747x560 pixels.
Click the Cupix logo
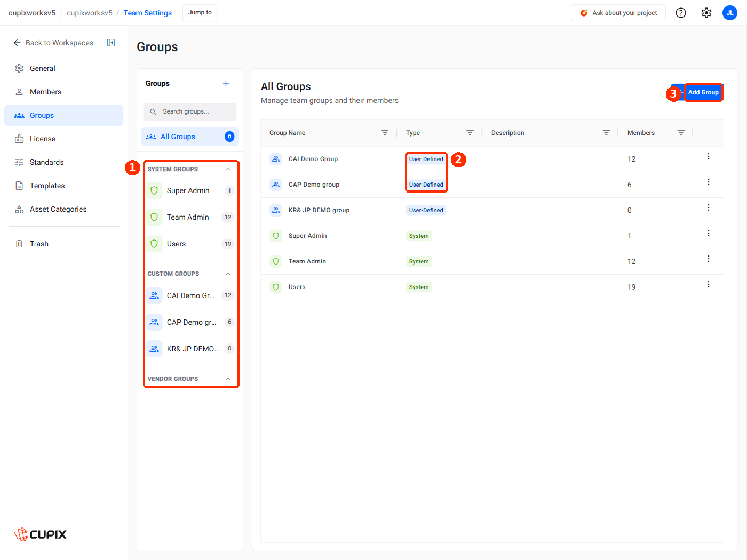(x=41, y=534)
